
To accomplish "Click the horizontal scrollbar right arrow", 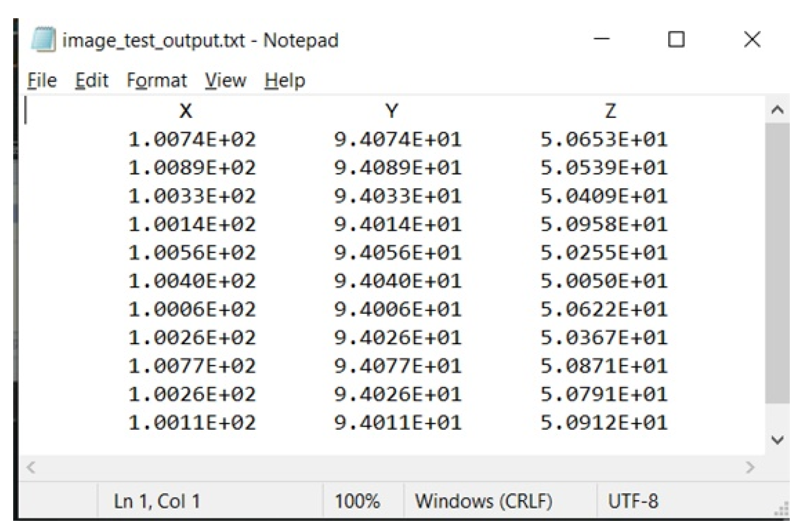I will point(750,467).
